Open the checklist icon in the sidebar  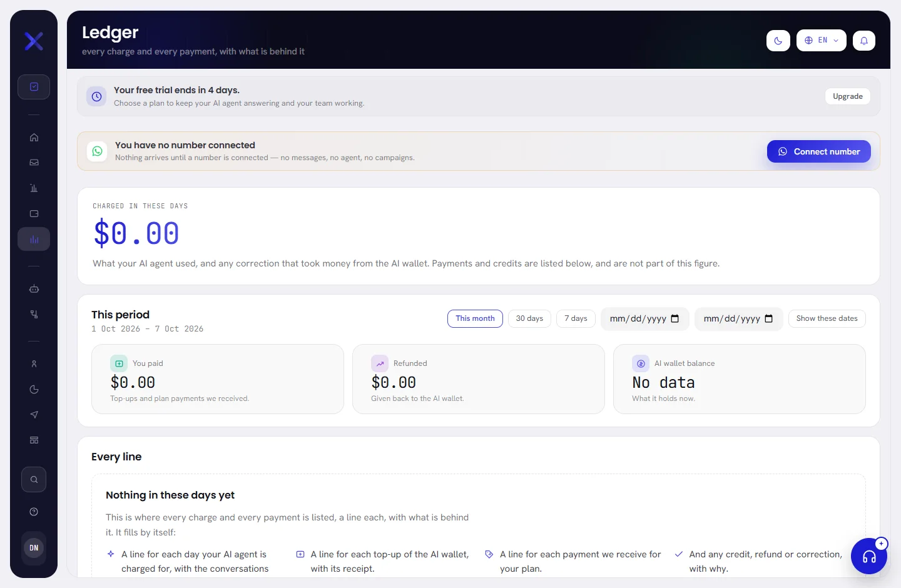click(34, 87)
